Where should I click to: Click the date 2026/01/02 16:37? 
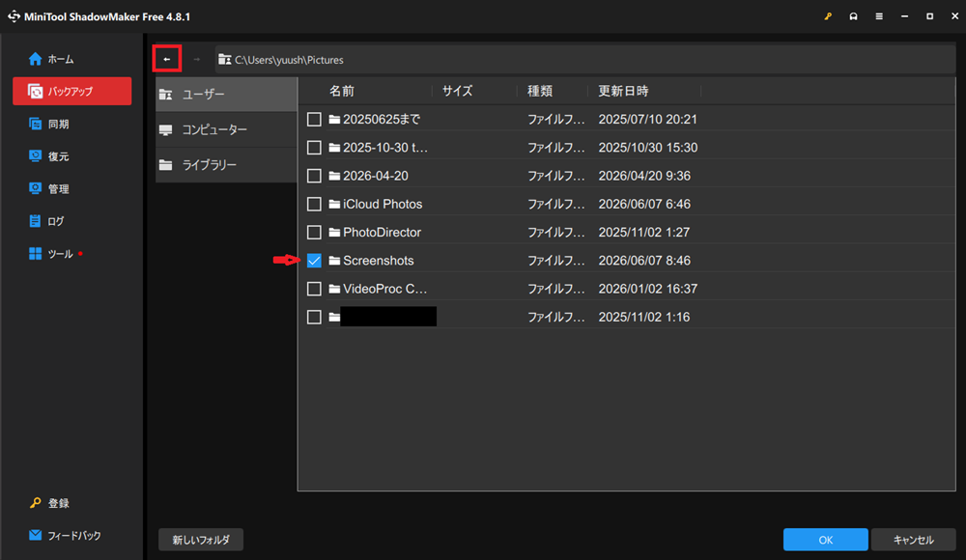coord(647,289)
